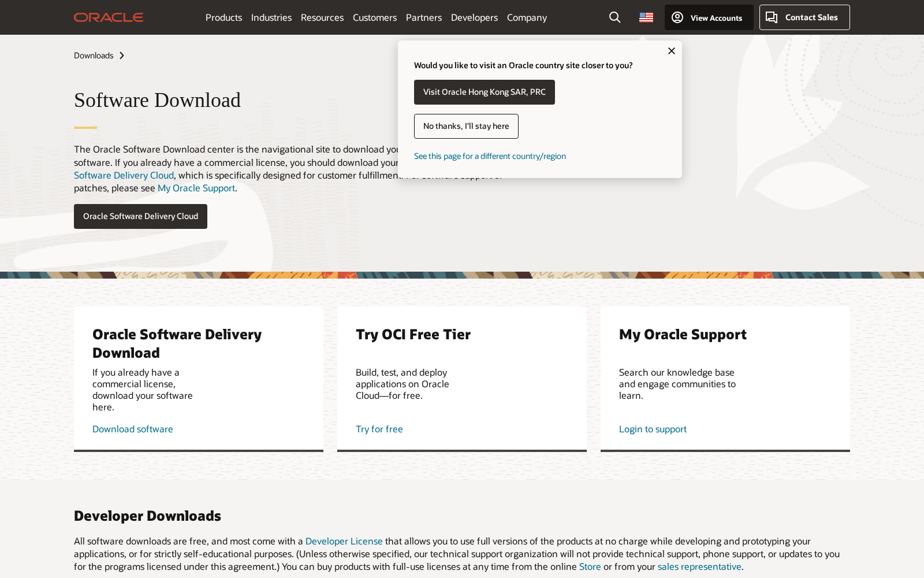Viewport: 924px width, 578px height.
Task: Click the Contact Sales button
Action: pos(804,17)
